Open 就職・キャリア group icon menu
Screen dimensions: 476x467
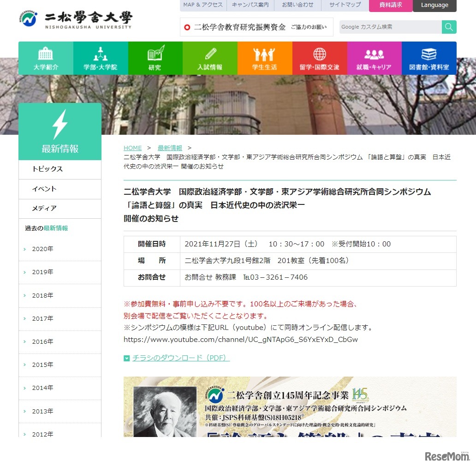tap(375, 58)
